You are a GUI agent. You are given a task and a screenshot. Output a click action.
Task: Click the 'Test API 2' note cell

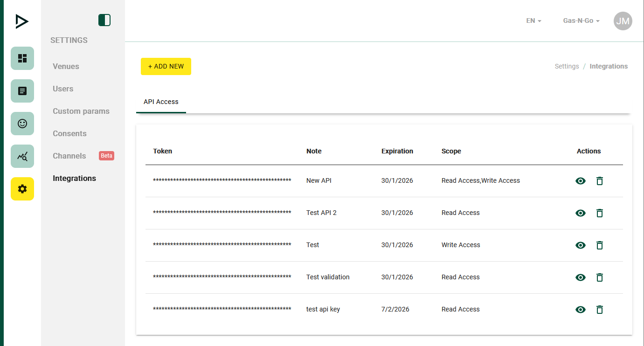pyautogui.click(x=321, y=213)
